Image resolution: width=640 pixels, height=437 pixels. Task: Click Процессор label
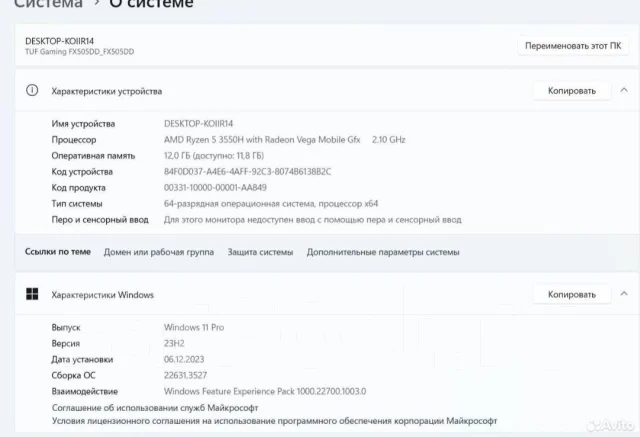click(74, 140)
